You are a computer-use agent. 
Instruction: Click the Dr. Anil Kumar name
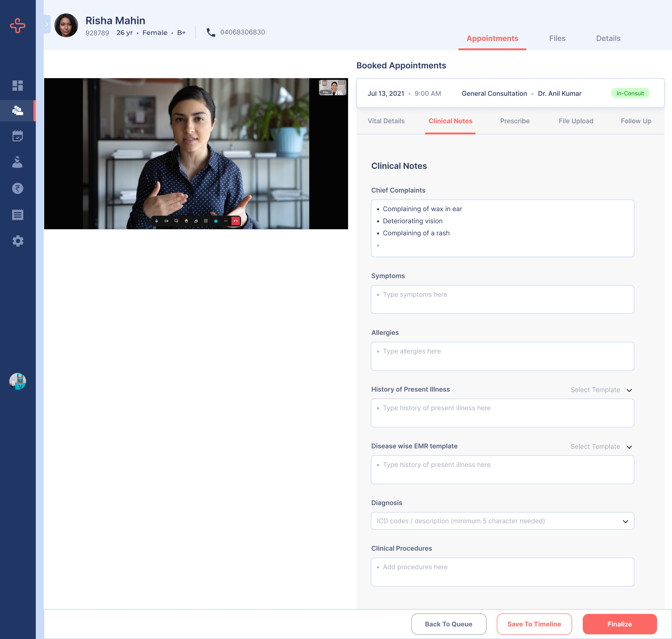click(560, 93)
